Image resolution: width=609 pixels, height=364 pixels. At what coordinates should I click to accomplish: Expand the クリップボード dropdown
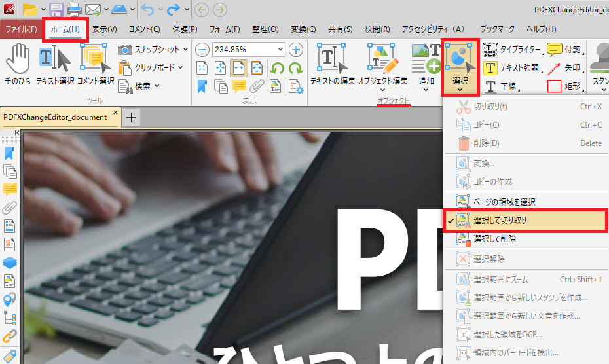click(181, 67)
